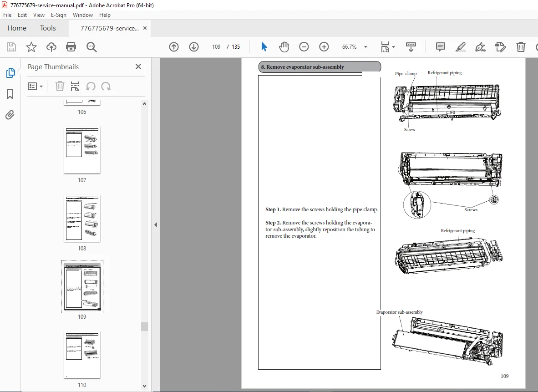
Task: Expand the page fit options dropdown
Action: (394, 47)
